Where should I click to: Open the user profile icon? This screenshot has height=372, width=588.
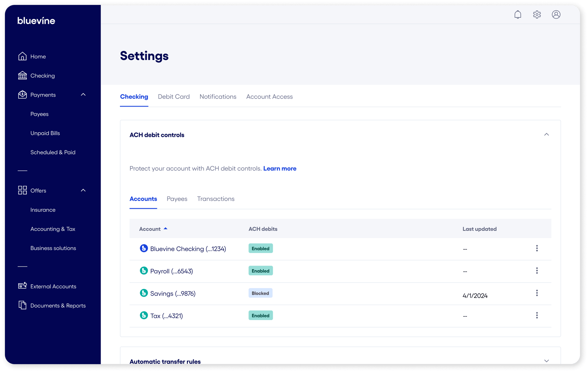[556, 15]
